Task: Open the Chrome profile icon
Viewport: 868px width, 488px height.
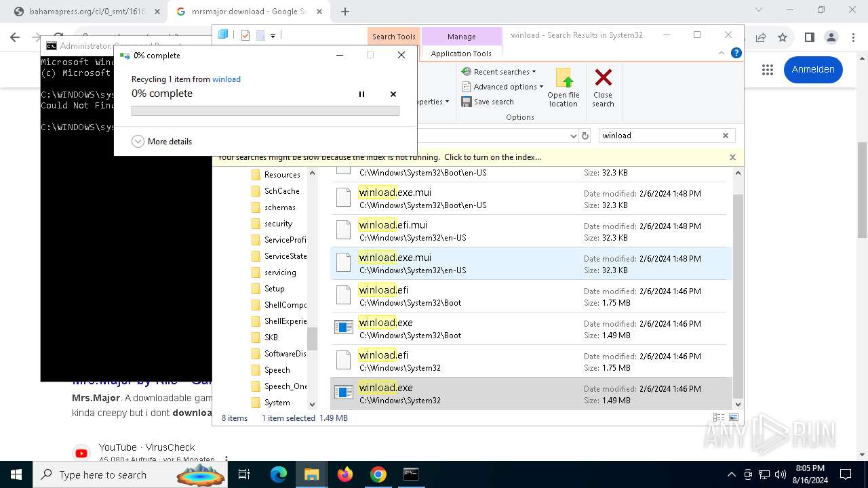Action: [831, 38]
